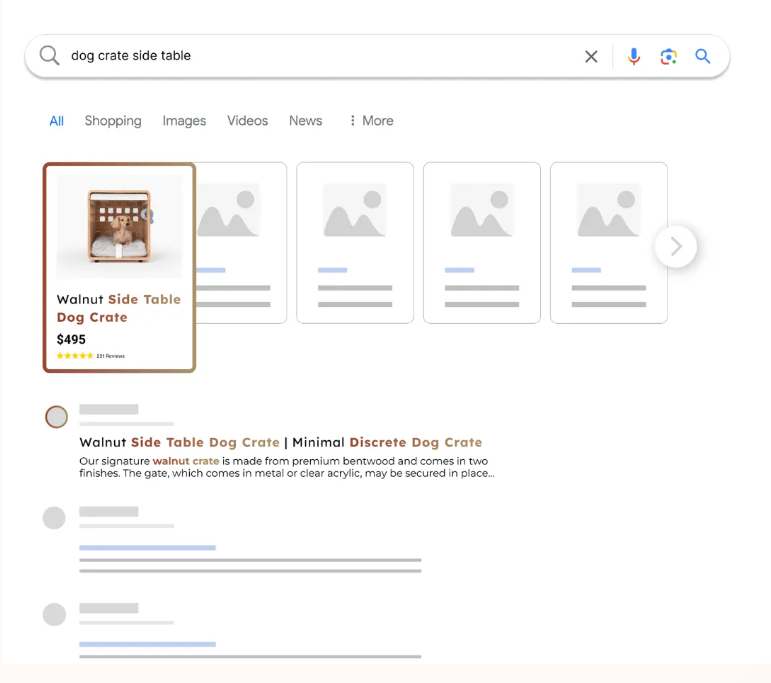Image resolution: width=771 pixels, height=683 pixels.
Task: Go to the Videos tab
Action: [247, 121]
